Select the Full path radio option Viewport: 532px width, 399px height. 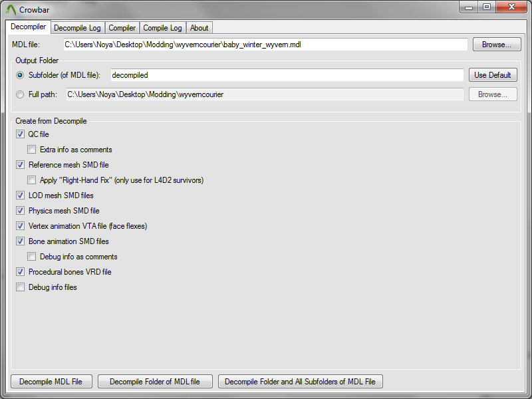tap(20, 94)
